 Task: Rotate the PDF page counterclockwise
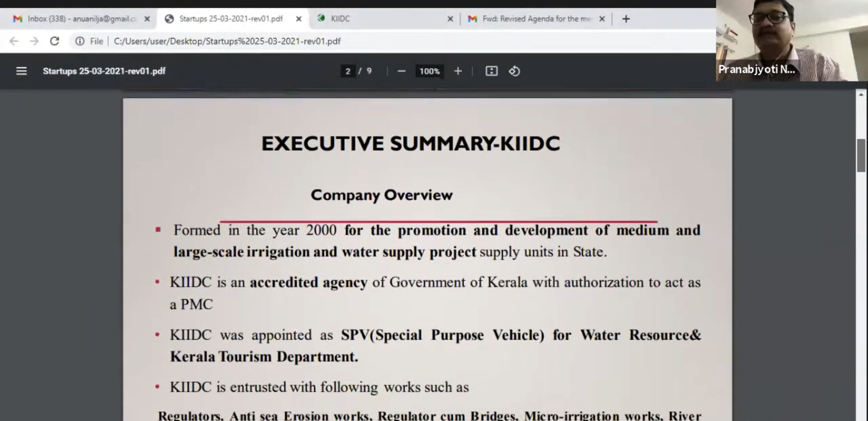click(514, 71)
